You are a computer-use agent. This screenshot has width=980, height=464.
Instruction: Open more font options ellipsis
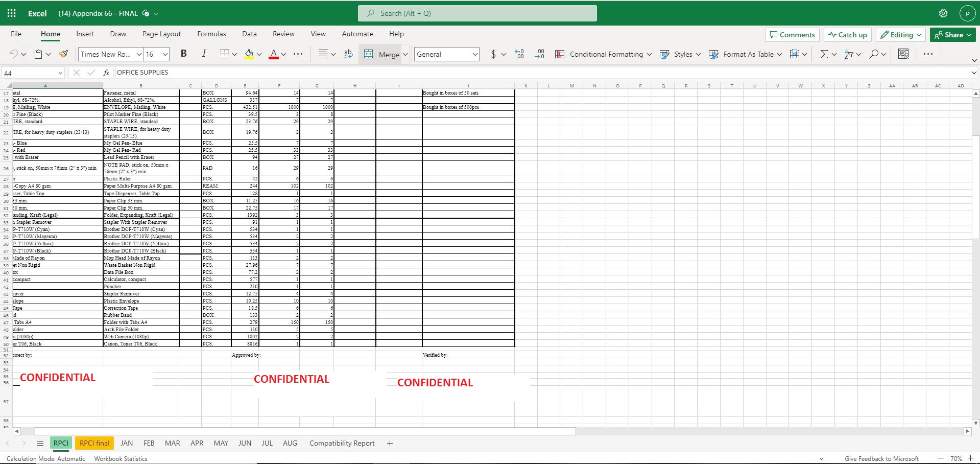pyautogui.click(x=298, y=54)
